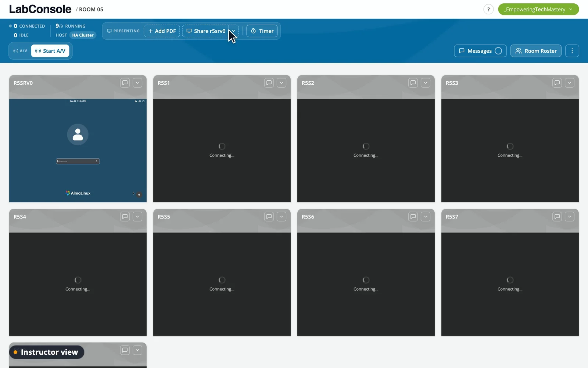Share the r5srv0 screen
The image size is (588, 368).
click(x=206, y=31)
